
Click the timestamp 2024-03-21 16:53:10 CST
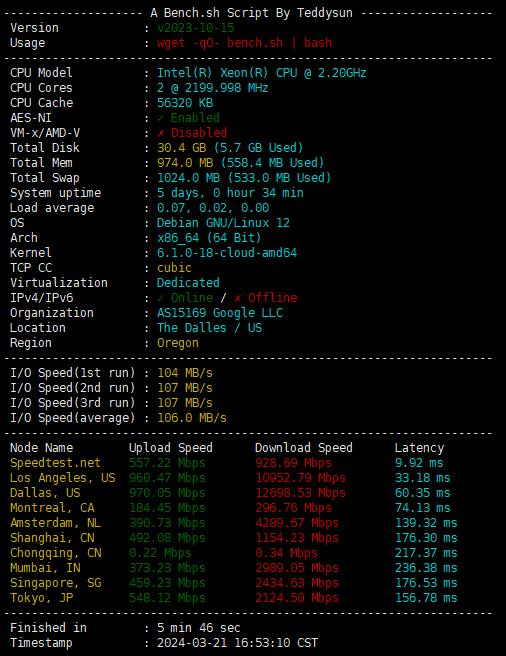pos(237,643)
